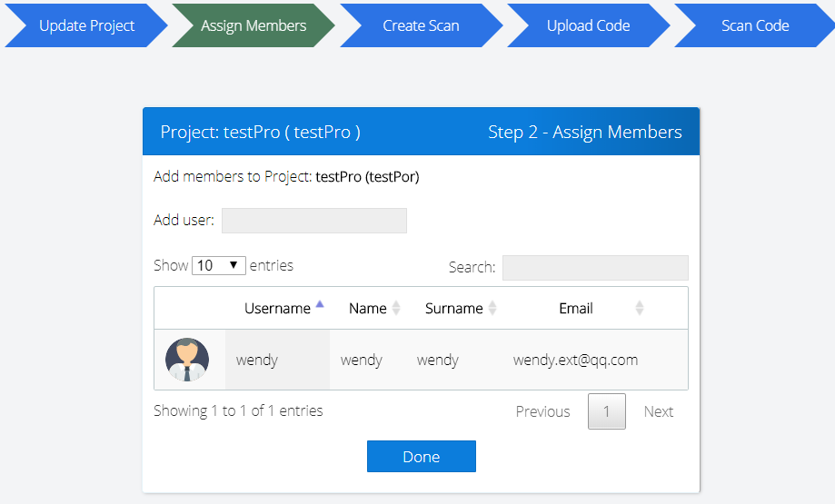Focus the Add user input field
835x504 pixels.
point(314,221)
